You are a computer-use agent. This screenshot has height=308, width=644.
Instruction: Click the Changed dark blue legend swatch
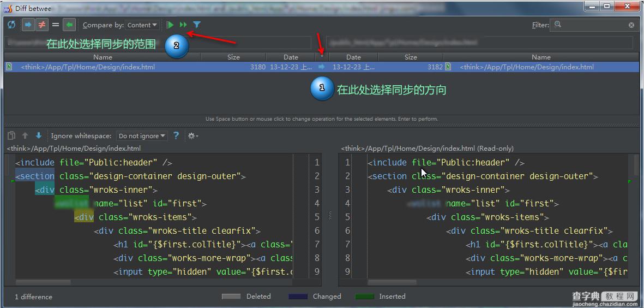(x=298, y=297)
